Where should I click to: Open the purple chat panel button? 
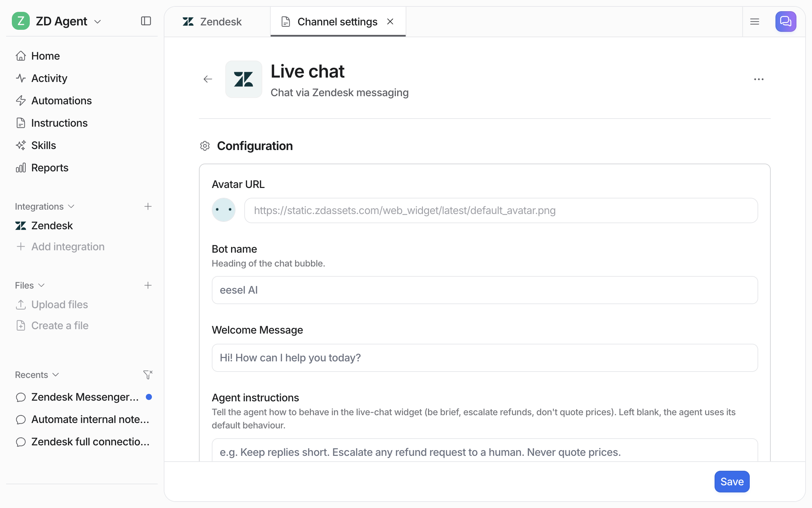click(786, 22)
